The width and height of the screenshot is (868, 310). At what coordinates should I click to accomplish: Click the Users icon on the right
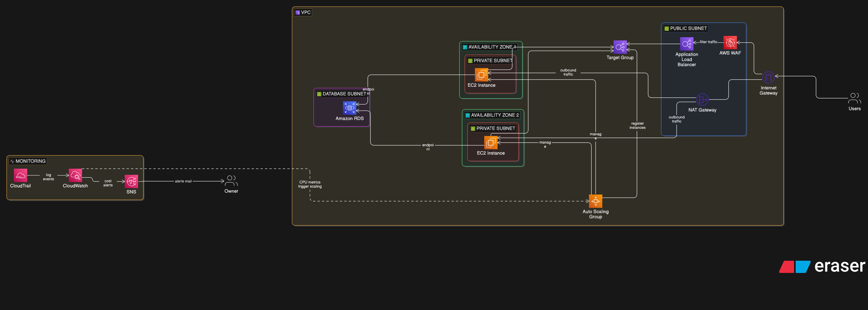(x=854, y=98)
